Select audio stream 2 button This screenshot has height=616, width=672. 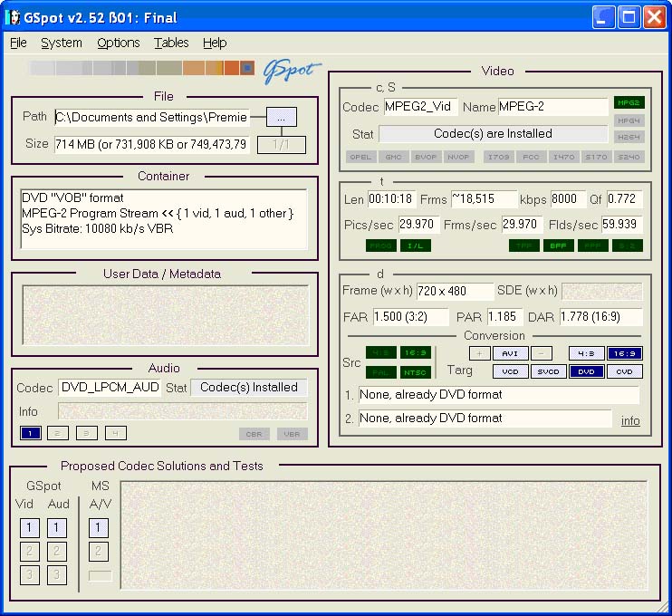[58, 433]
